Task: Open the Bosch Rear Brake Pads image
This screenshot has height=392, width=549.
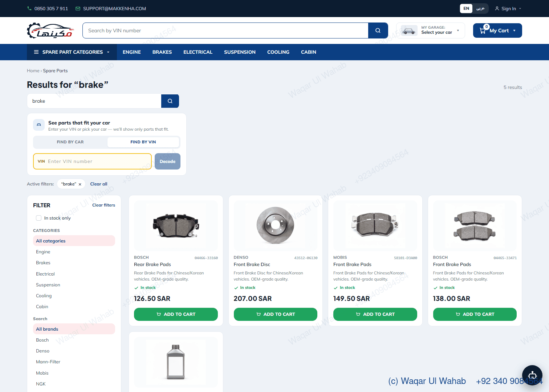Action: [176, 225]
